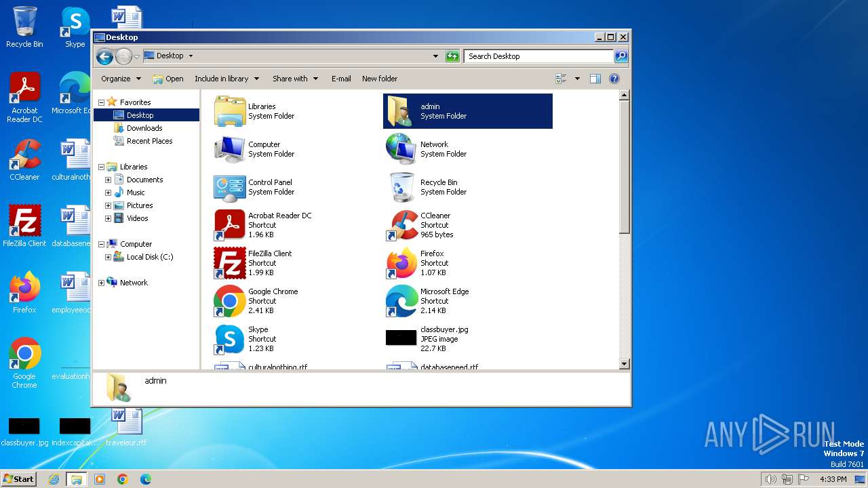Screen dimensions: 868x488
Task: Collapse the Favorites tree group
Action: click(x=101, y=102)
